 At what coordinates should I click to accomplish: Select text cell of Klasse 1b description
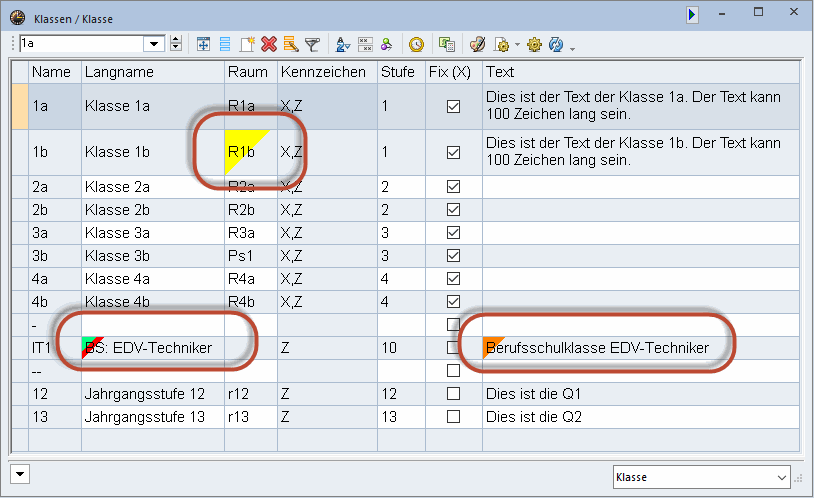[641, 152]
